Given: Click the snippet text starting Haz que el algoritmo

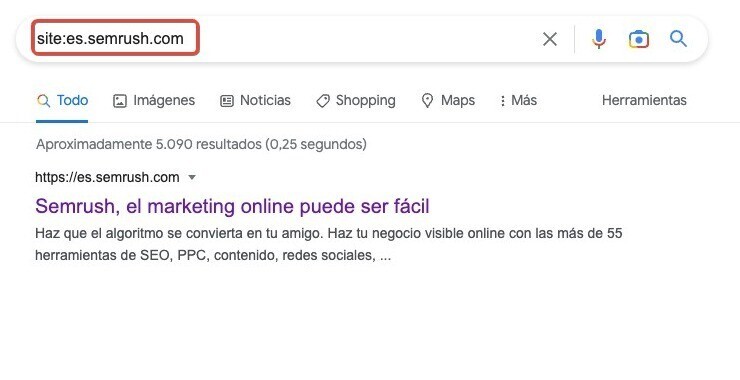Looking at the screenshot, I should 328,244.
